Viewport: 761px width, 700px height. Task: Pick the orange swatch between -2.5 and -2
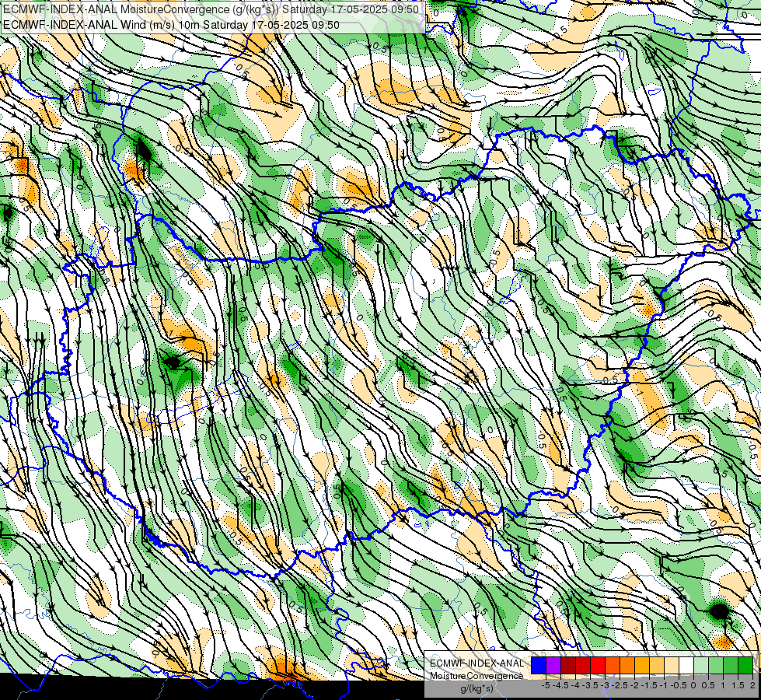click(x=627, y=666)
